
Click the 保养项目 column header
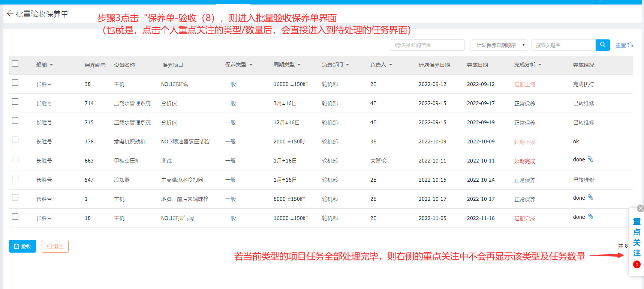(173, 65)
